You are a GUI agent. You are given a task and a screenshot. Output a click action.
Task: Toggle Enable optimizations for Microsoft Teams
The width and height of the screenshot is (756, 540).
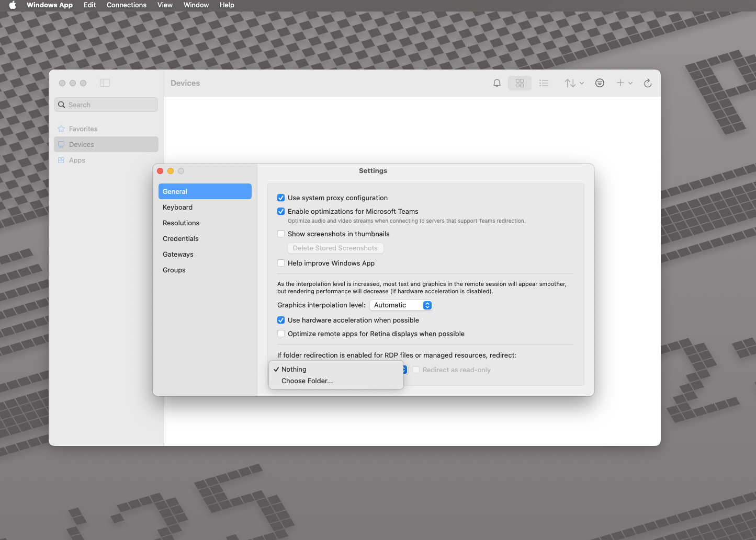click(281, 211)
